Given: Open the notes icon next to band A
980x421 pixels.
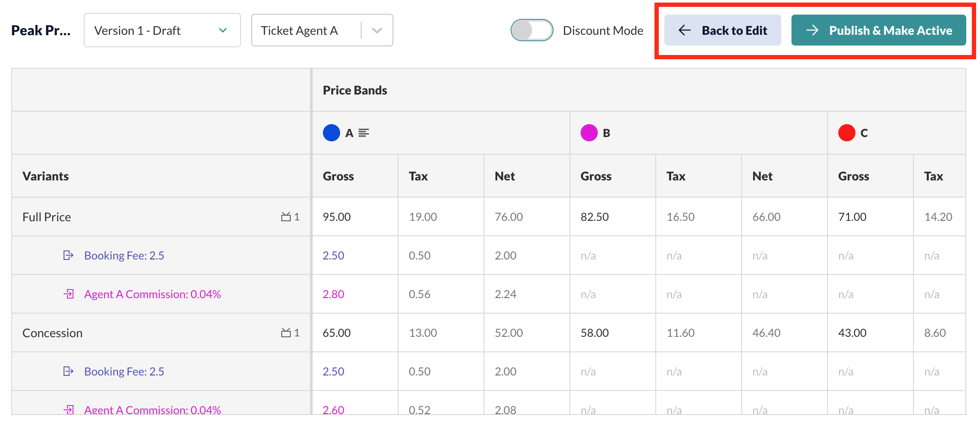Looking at the screenshot, I should tap(364, 133).
